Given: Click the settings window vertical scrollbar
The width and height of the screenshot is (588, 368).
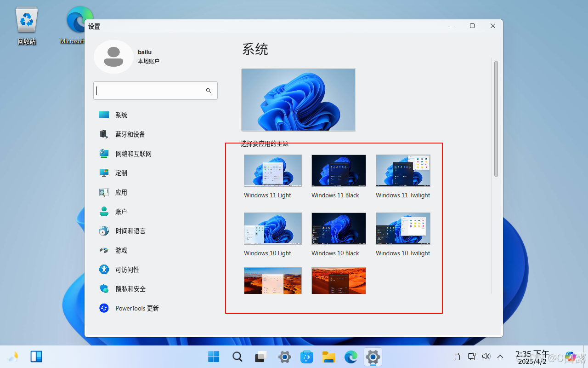Looking at the screenshot, I should (496, 119).
